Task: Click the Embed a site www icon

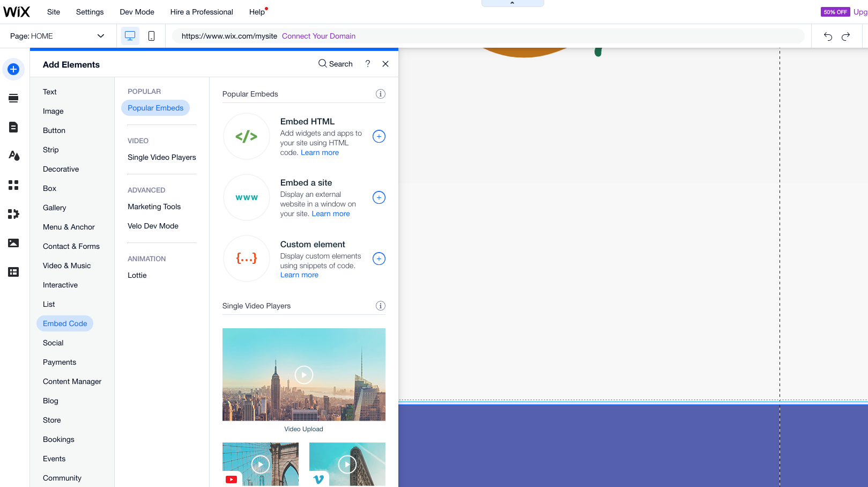Action: (x=247, y=197)
